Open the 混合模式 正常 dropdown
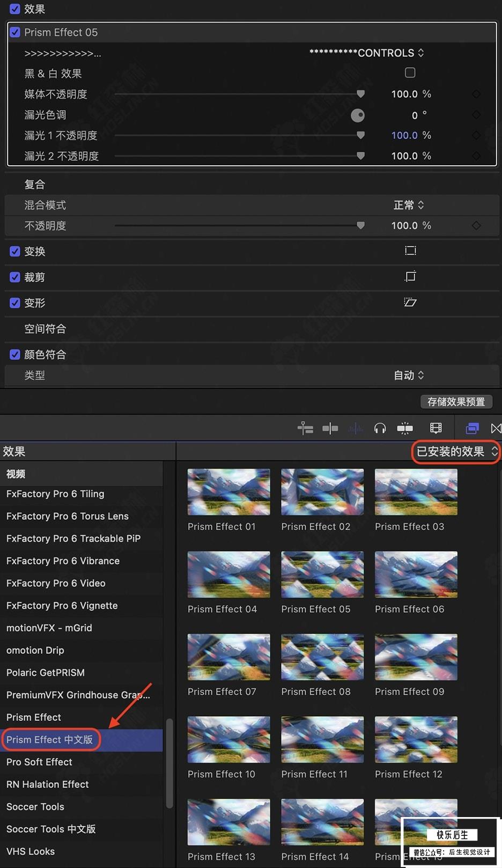This screenshot has height=868, width=502. point(409,205)
